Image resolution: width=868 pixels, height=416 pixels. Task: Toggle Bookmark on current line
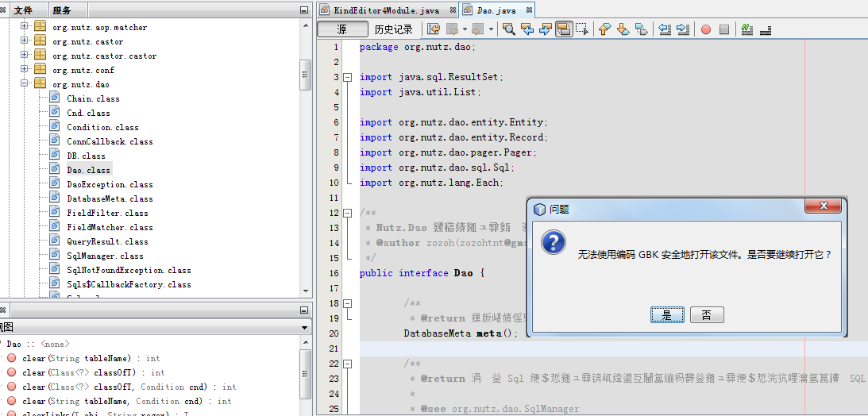(641, 29)
